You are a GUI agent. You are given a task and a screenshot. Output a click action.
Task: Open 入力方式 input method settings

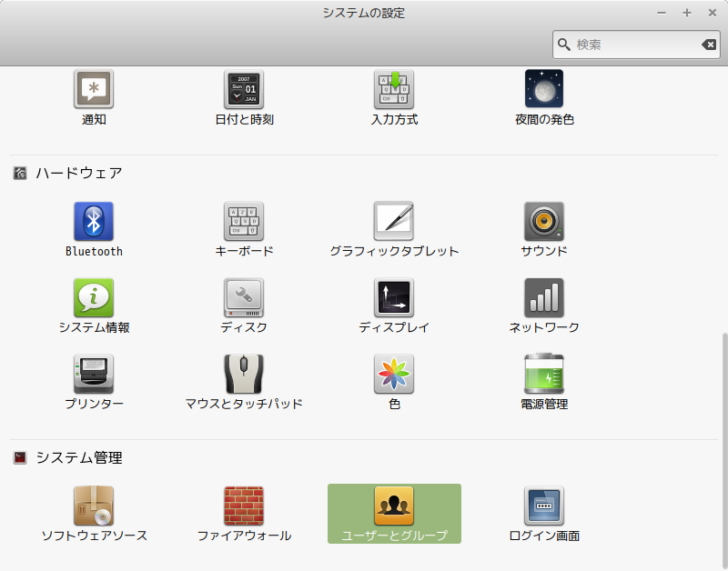pyautogui.click(x=394, y=98)
